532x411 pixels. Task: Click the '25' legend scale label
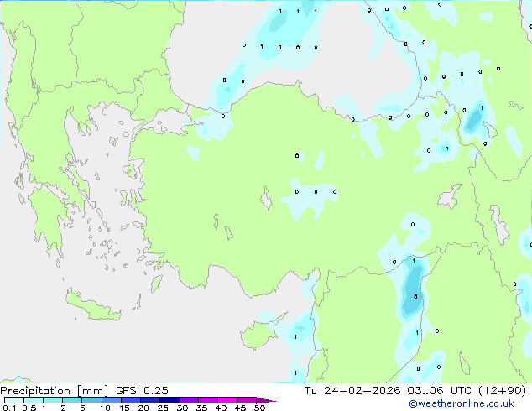click(163, 408)
